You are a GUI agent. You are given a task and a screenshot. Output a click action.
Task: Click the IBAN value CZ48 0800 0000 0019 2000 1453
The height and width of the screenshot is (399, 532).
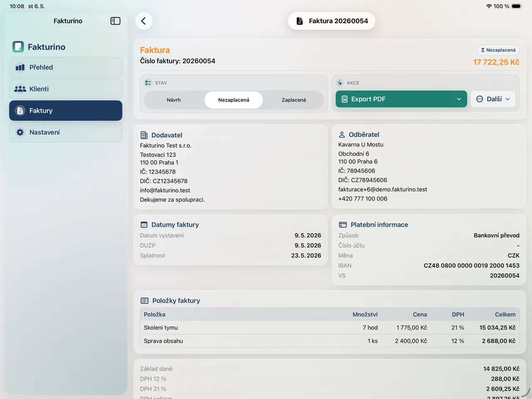point(472,266)
